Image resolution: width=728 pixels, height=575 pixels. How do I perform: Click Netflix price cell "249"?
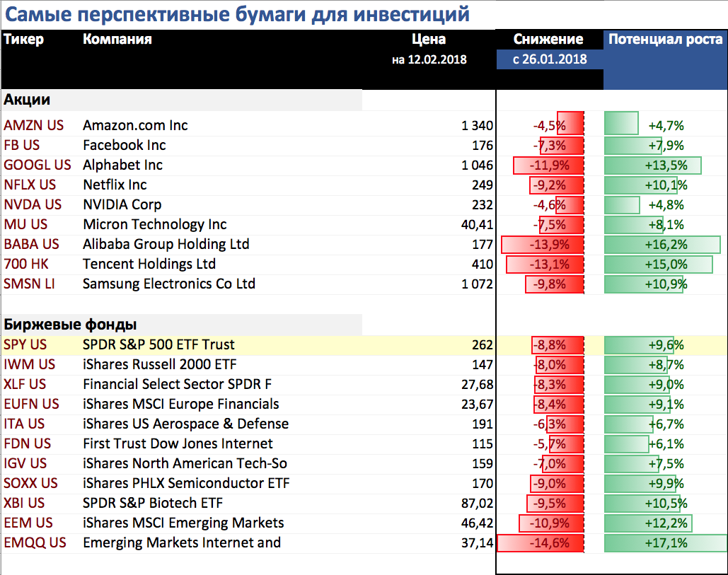483,185
